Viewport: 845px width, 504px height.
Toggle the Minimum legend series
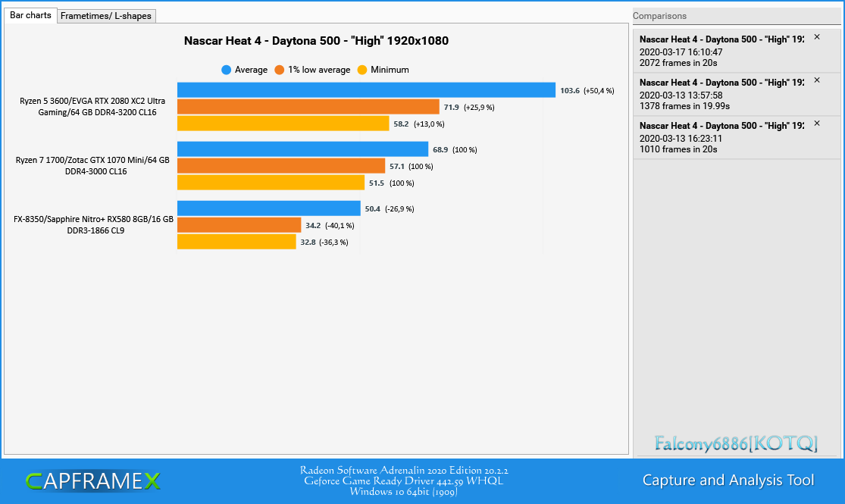[383, 70]
